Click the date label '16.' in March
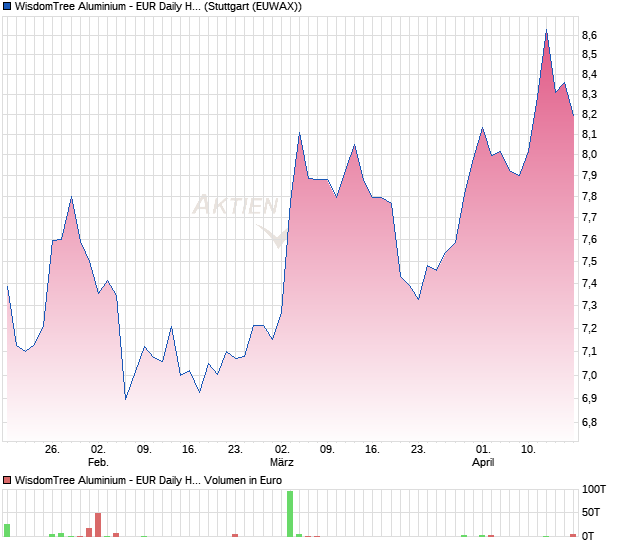Screen dimensions: 620x546 click(x=372, y=450)
